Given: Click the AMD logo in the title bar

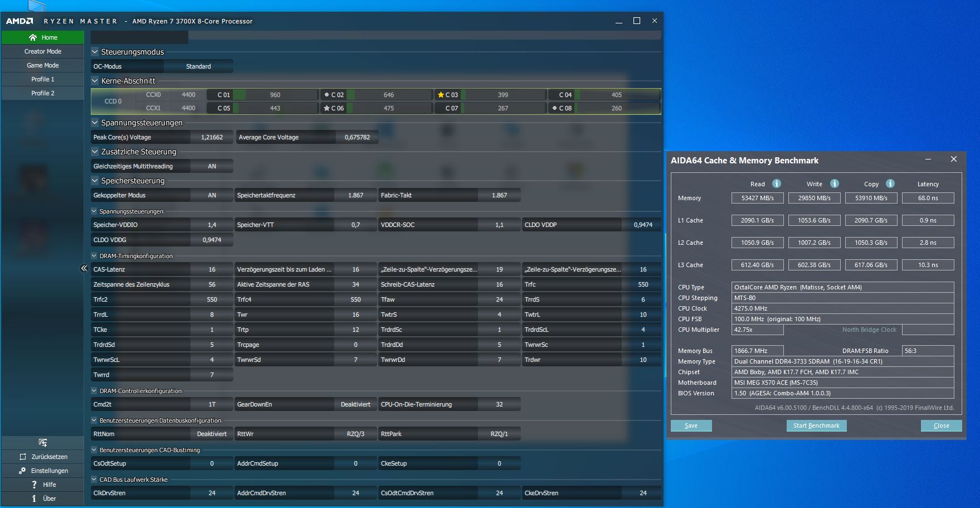Looking at the screenshot, I should [x=19, y=21].
